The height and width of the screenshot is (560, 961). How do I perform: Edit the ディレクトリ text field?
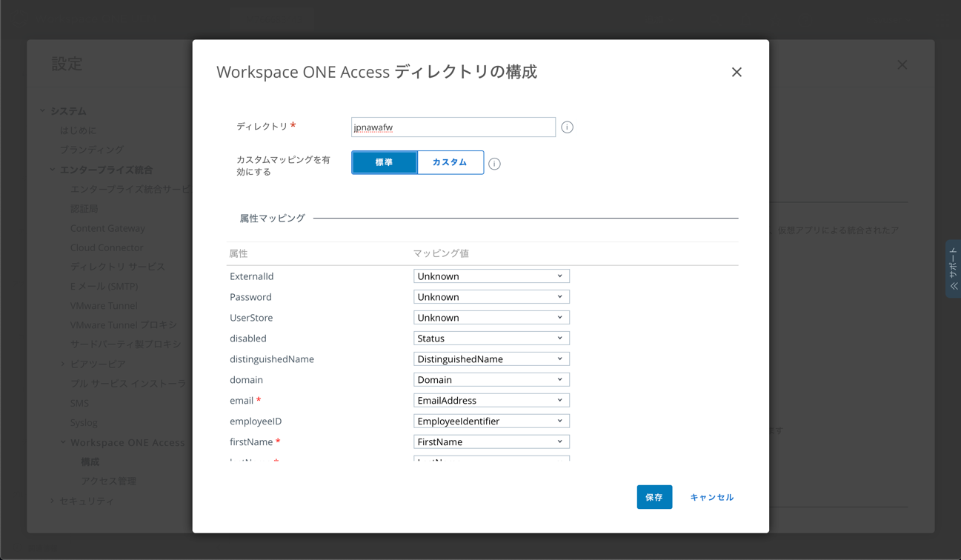453,127
